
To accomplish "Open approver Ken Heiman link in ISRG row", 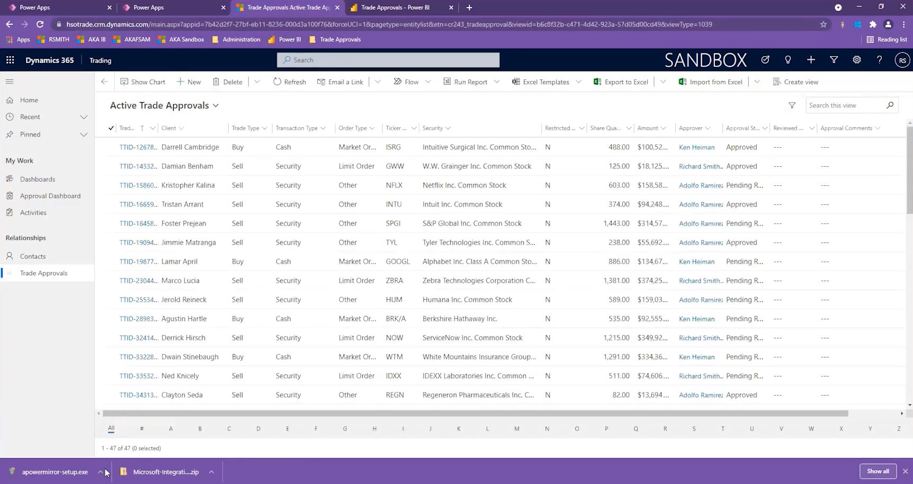I will pyautogui.click(x=696, y=147).
